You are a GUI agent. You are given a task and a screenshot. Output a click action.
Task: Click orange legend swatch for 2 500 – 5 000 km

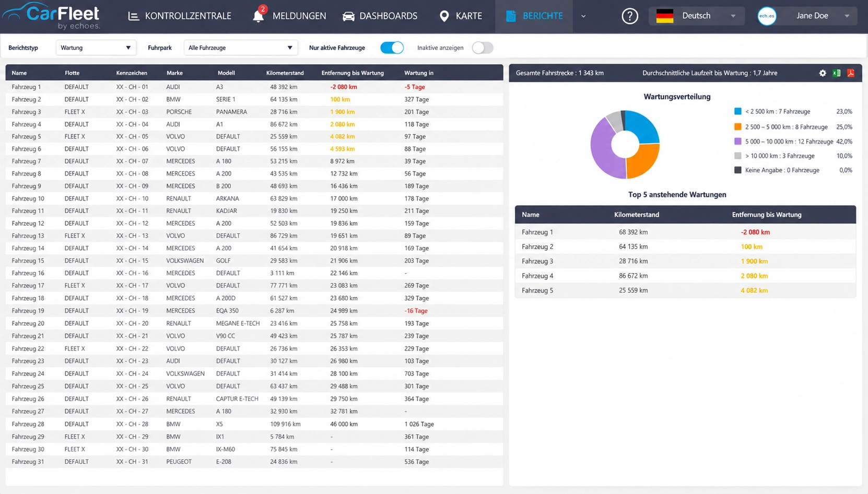[x=738, y=126]
